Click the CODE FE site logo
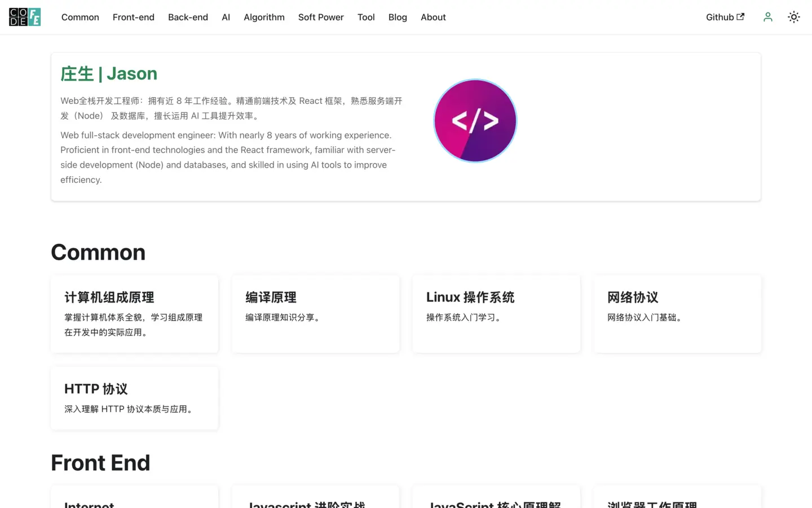 click(25, 17)
